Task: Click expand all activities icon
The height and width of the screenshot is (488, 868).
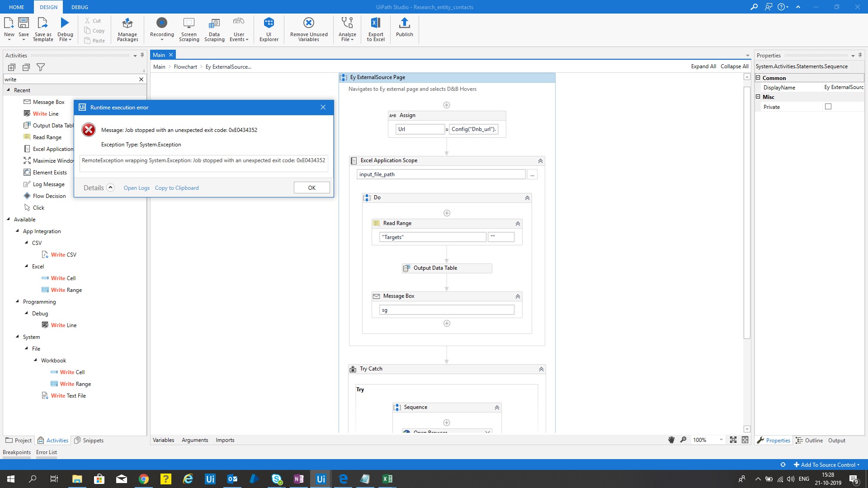Action: point(12,67)
